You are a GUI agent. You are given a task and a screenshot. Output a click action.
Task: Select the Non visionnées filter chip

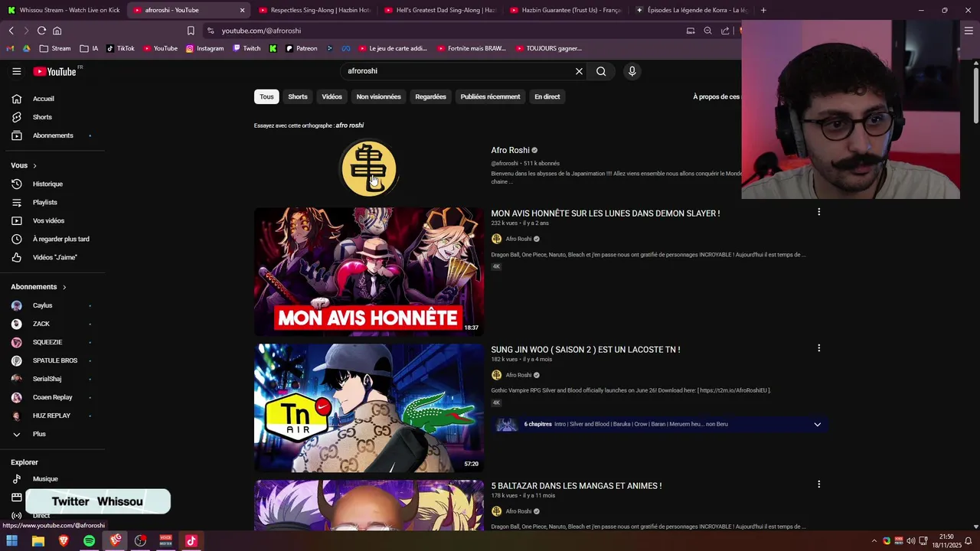(378, 96)
